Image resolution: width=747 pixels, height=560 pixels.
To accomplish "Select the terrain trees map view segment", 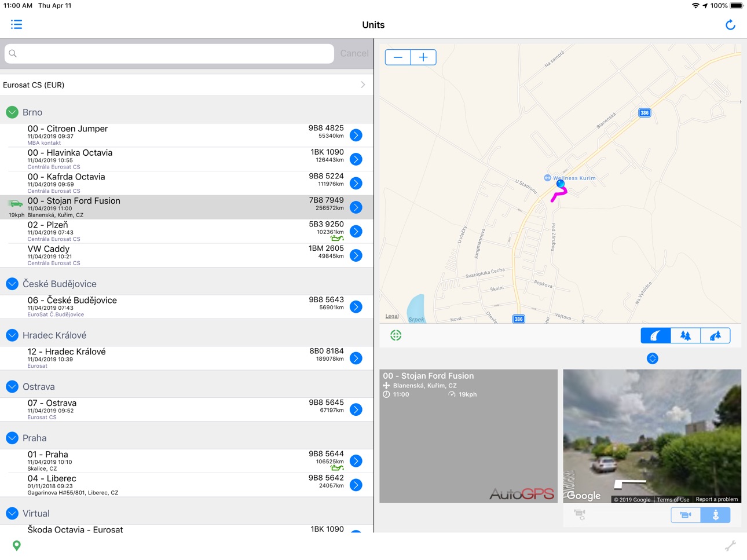I will tap(686, 335).
